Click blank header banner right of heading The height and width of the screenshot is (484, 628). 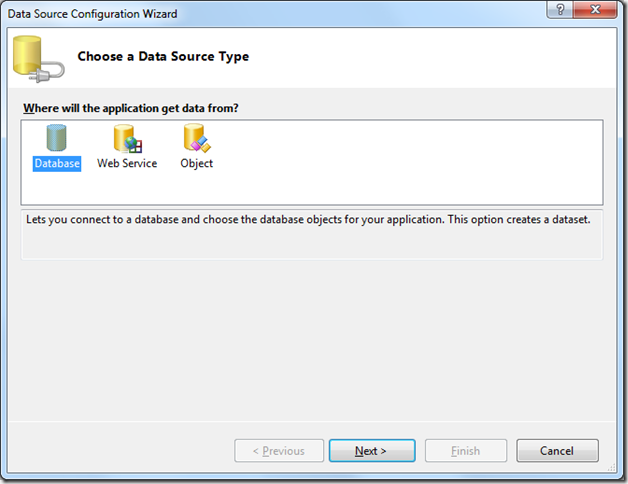(x=440, y=57)
